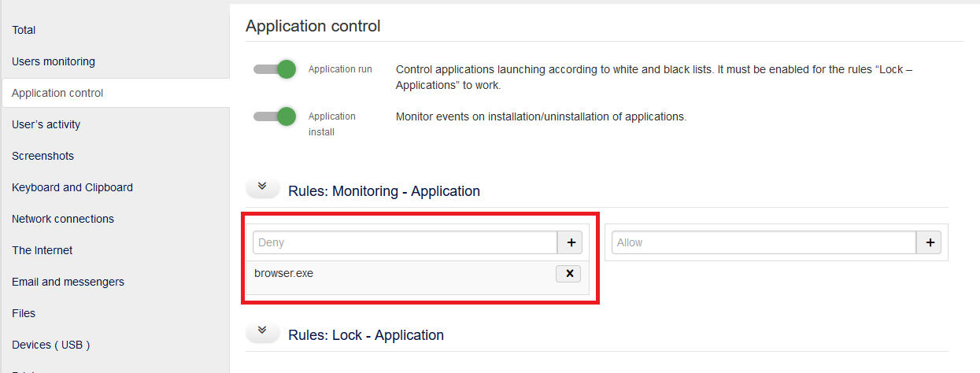Viewport: 980px width, 373px height.
Task: Switch to Screenshots settings
Action: pyautogui.click(x=43, y=156)
